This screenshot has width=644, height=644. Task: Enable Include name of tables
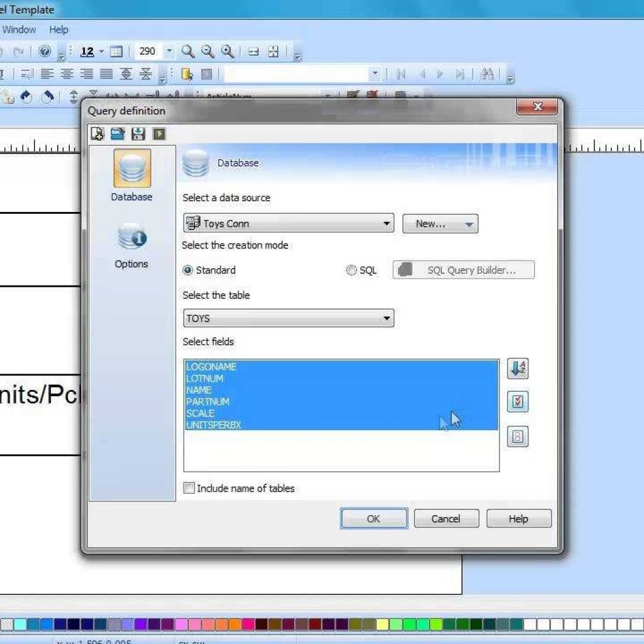pos(189,488)
